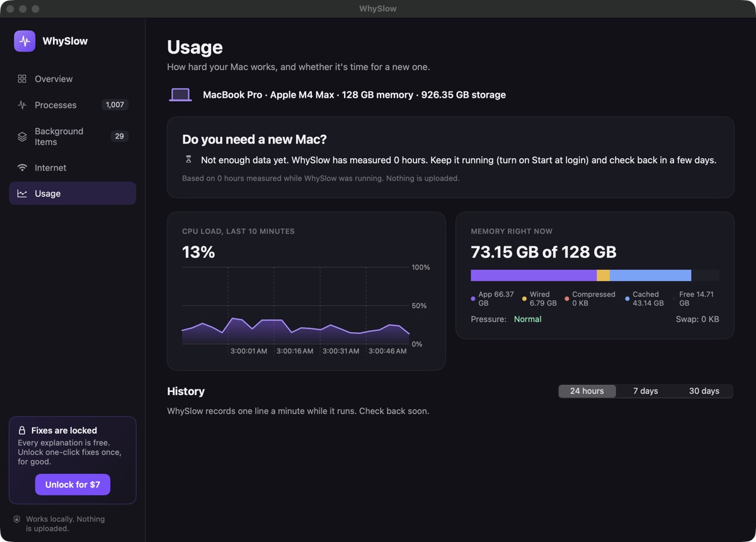
Task: Click the Fixes are locked title
Action: [x=64, y=430]
